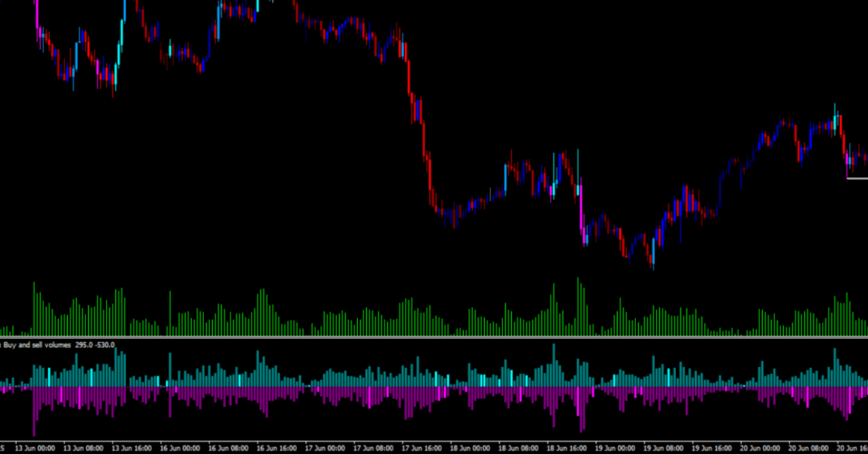Click the 16 Jun 08:00 time label
The image size is (868, 454).
point(229,449)
